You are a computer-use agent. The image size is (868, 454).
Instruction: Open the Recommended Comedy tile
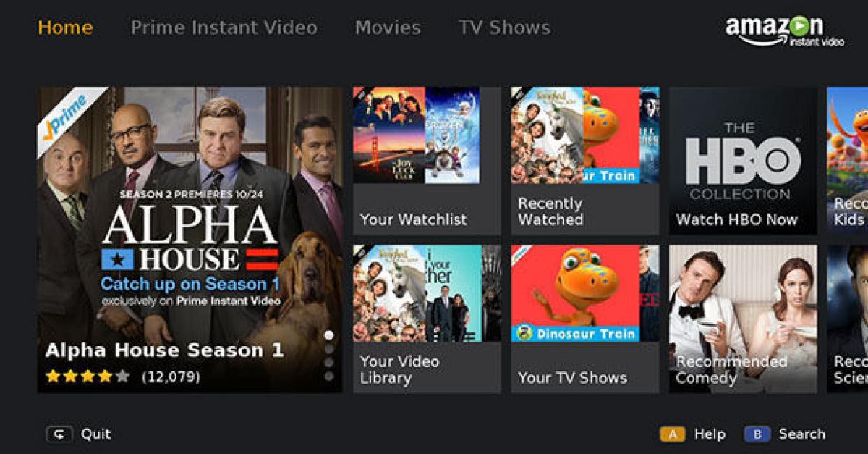(743, 319)
